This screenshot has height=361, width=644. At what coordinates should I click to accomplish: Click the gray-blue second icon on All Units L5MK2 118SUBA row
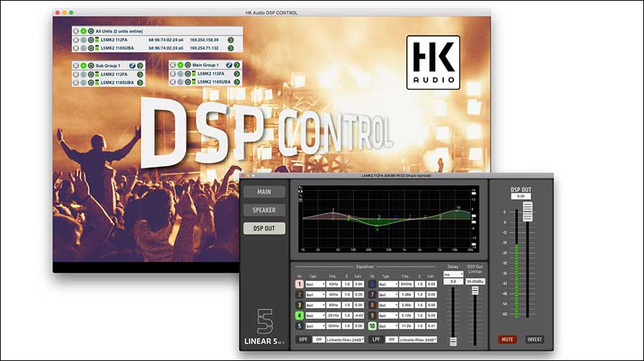(83, 48)
